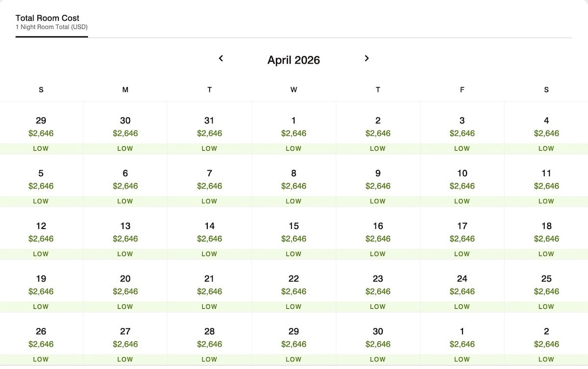This screenshot has width=588, height=369.
Task: Click the April 2026 month heading
Action: 294,60
